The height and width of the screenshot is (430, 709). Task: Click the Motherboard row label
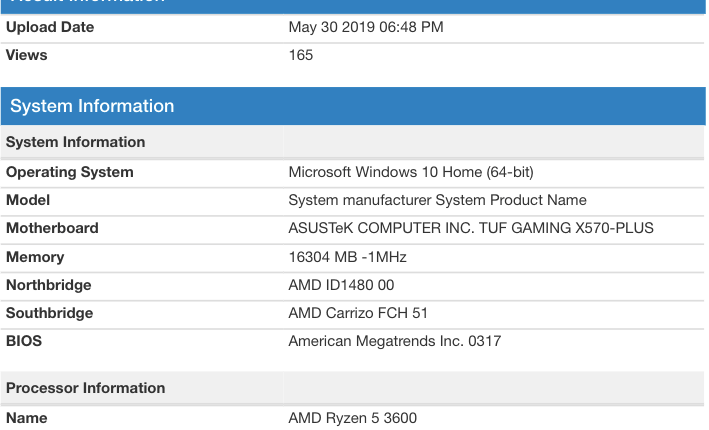coord(52,228)
